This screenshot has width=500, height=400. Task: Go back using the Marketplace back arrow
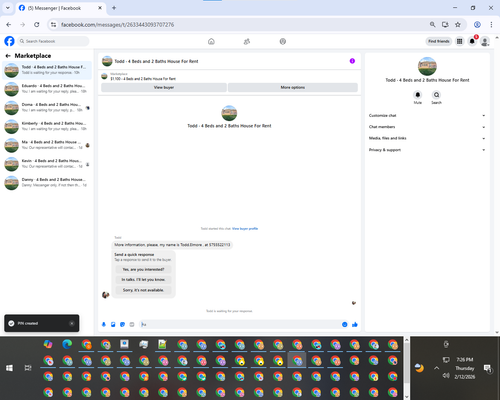tap(8, 56)
